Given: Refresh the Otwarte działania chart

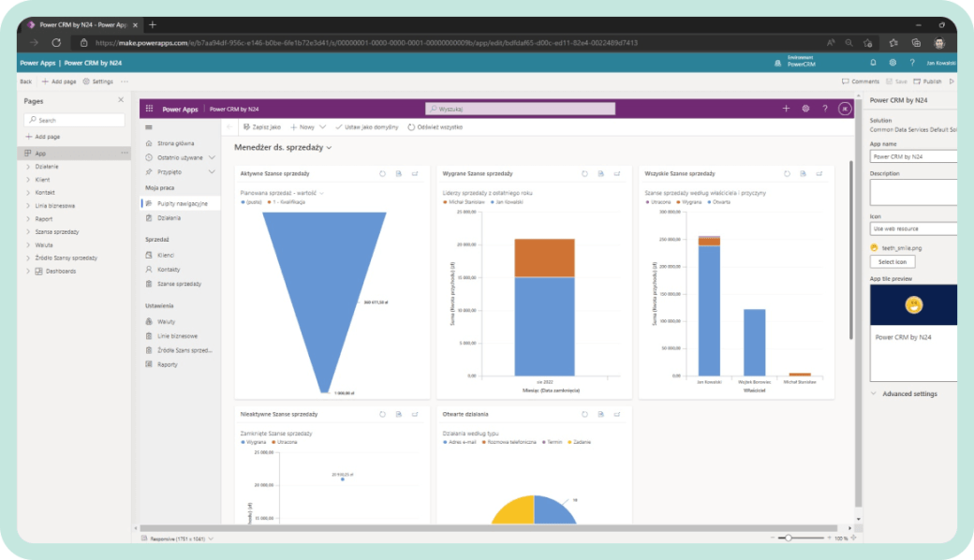Looking at the screenshot, I should coord(584,414).
